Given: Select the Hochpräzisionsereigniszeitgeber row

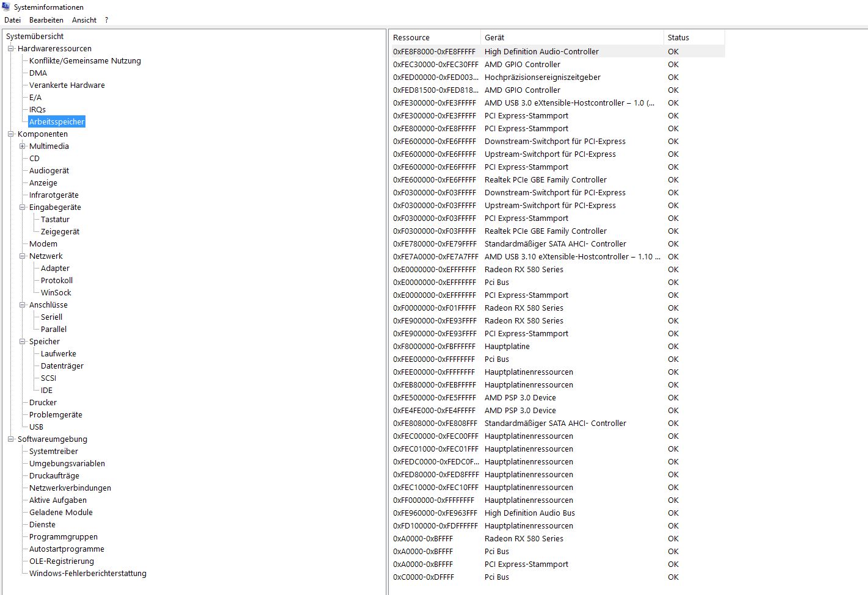Looking at the screenshot, I should tap(558, 77).
